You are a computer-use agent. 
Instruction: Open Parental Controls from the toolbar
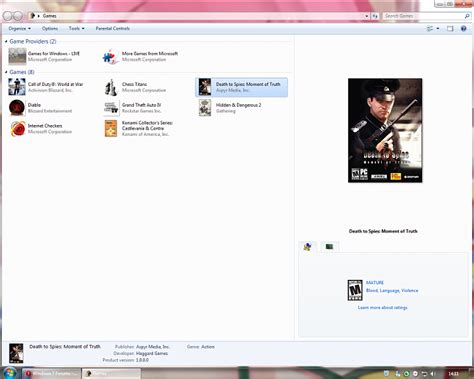[x=113, y=28]
